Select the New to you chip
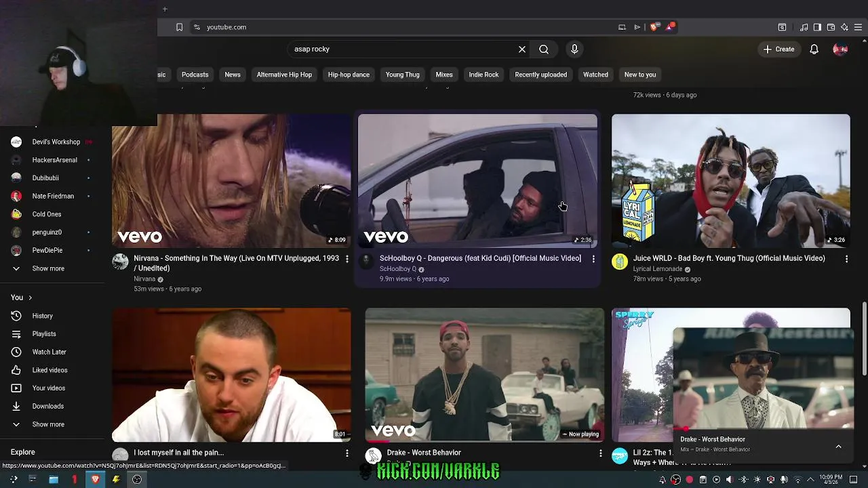Image resolution: width=868 pixels, height=488 pixels. 640,75
